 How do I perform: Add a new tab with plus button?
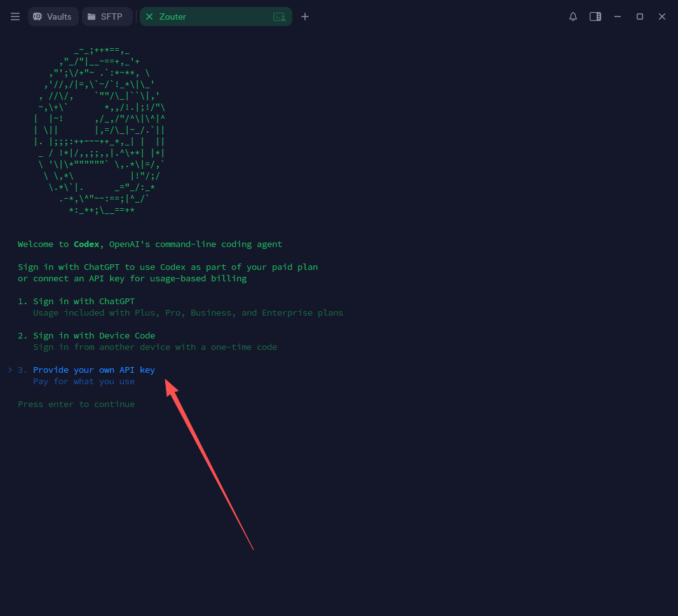point(305,17)
